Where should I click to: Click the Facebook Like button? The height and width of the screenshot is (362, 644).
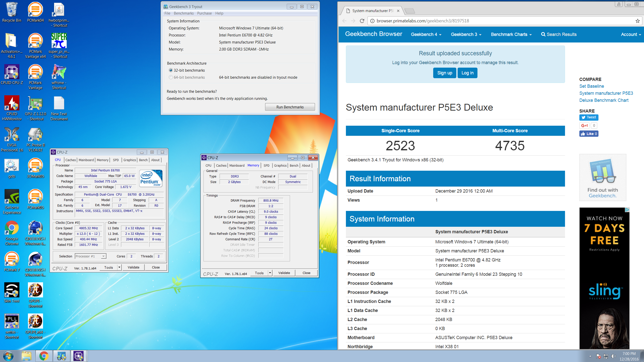[x=589, y=134]
